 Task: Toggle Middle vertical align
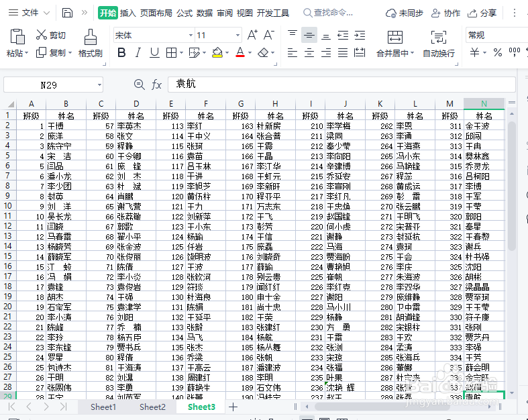coord(309,35)
